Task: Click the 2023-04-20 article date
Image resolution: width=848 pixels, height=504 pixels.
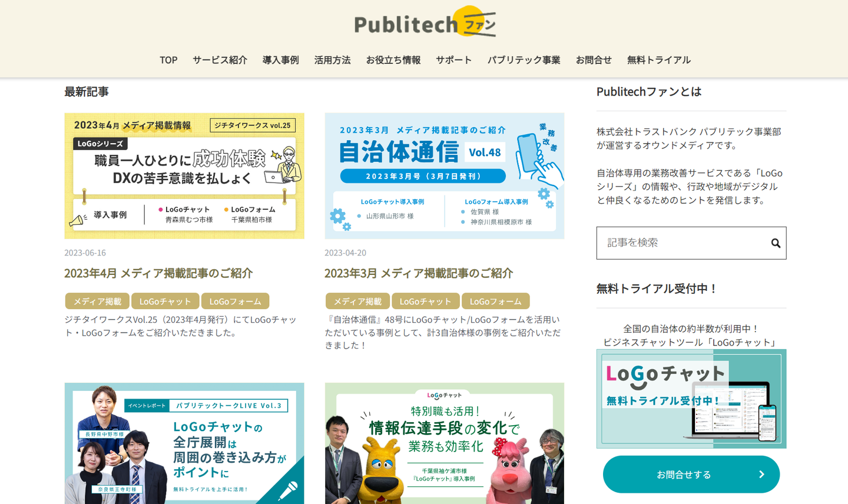Action: pos(346,253)
